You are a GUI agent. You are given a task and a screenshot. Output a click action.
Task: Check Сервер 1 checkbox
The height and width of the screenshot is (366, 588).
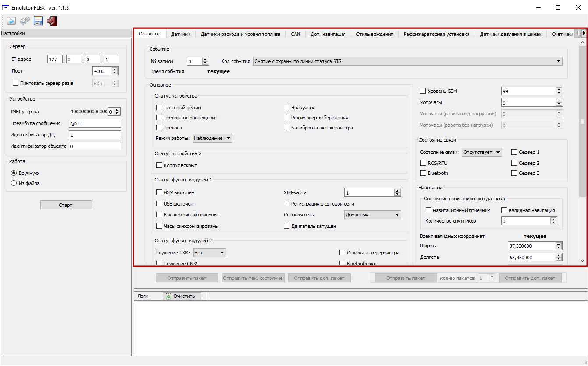click(514, 152)
